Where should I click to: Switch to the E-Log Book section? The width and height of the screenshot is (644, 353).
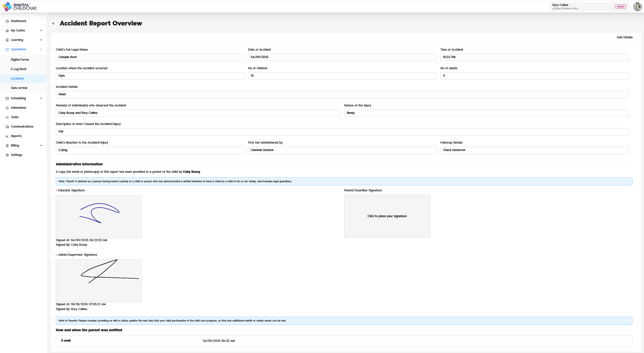19,69
